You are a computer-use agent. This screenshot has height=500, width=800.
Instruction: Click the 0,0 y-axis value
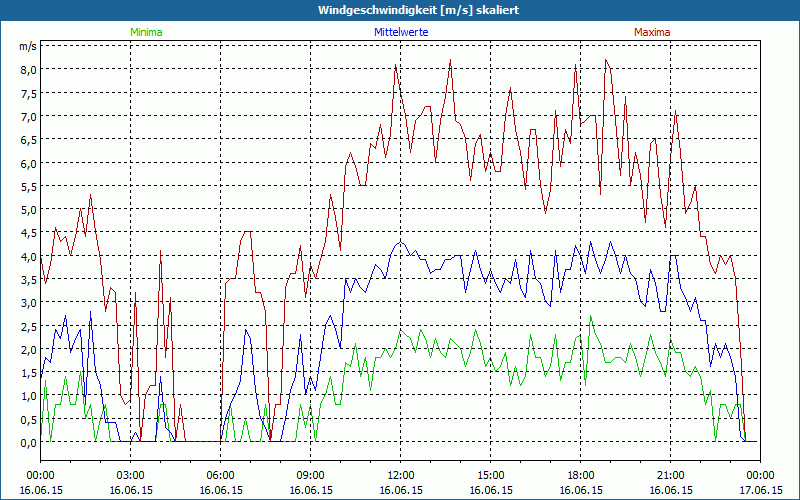pos(29,443)
